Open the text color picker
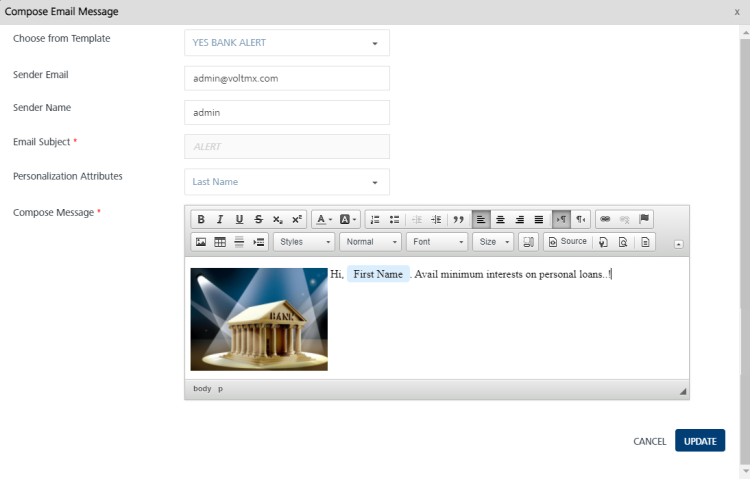The height and width of the screenshot is (479, 750). point(324,219)
